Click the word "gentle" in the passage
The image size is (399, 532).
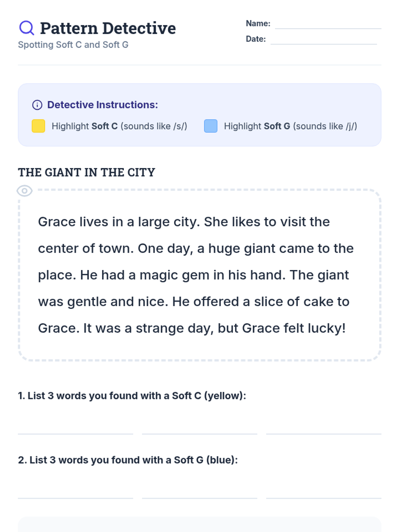[x=87, y=302]
